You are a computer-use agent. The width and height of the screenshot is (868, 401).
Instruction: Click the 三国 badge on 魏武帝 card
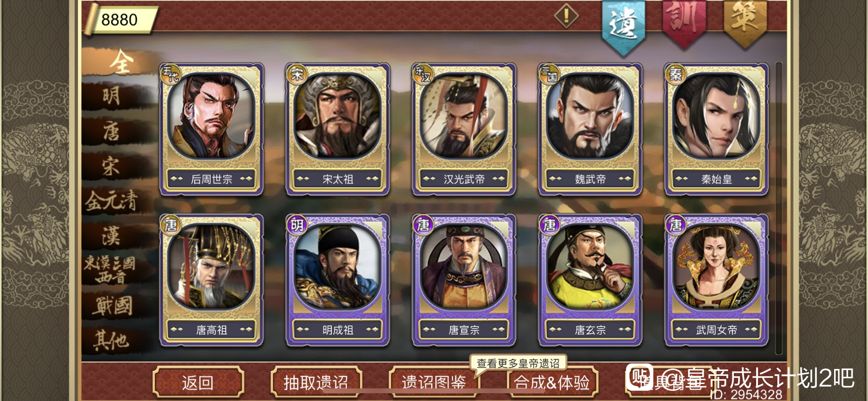pos(549,74)
